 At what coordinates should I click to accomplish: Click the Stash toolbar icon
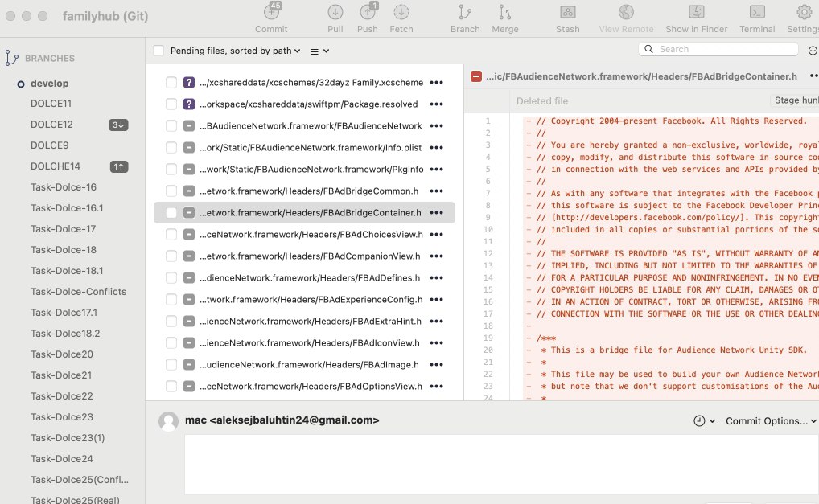[x=568, y=13]
